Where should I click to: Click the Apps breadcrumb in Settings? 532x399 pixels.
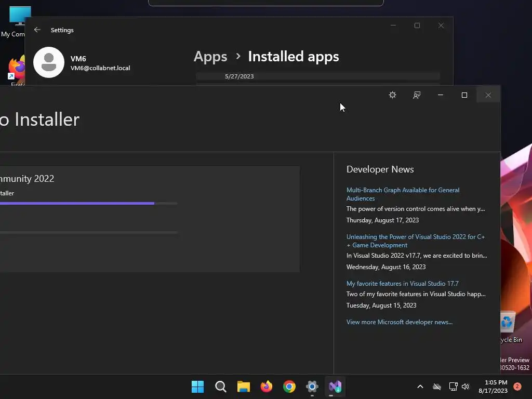pos(210,56)
